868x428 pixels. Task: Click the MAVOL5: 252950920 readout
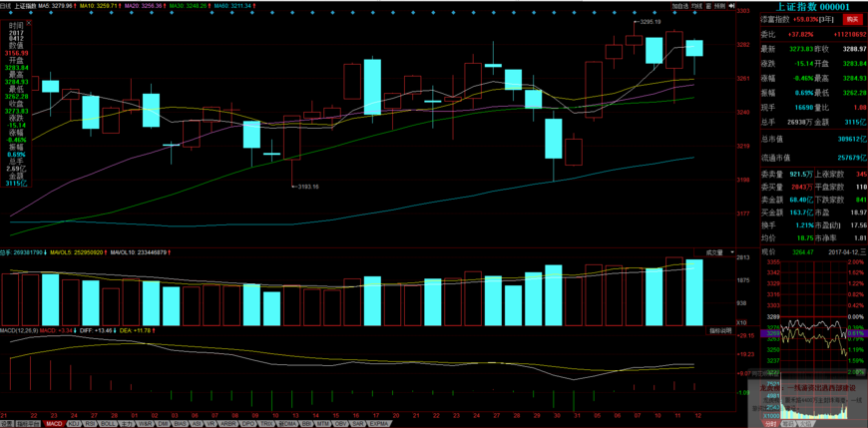pos(76,252)
